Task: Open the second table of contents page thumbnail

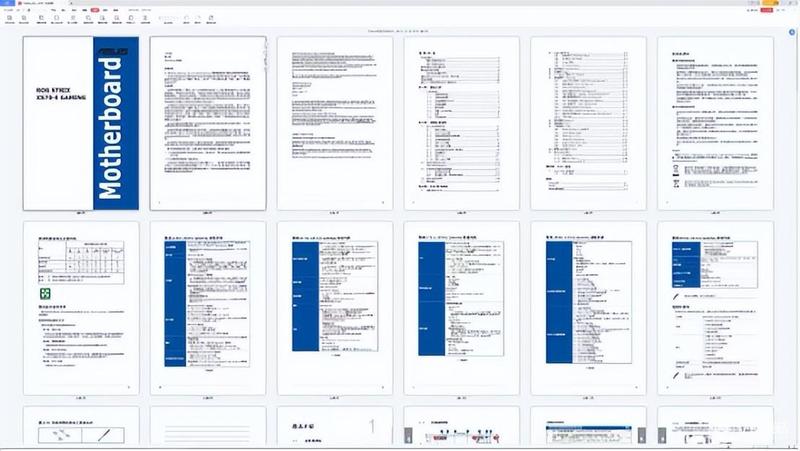Action: 588,123
